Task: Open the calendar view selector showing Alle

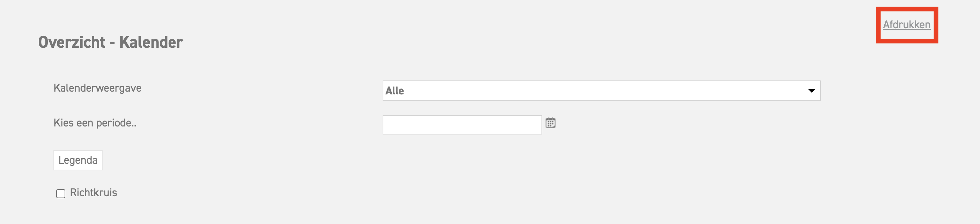Action: click(601, 90)
